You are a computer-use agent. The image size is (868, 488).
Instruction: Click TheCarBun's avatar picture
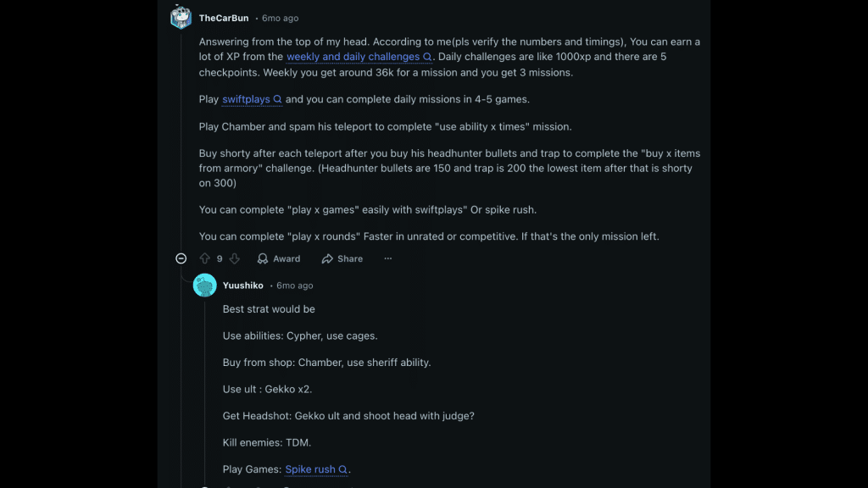pos(181,16)
